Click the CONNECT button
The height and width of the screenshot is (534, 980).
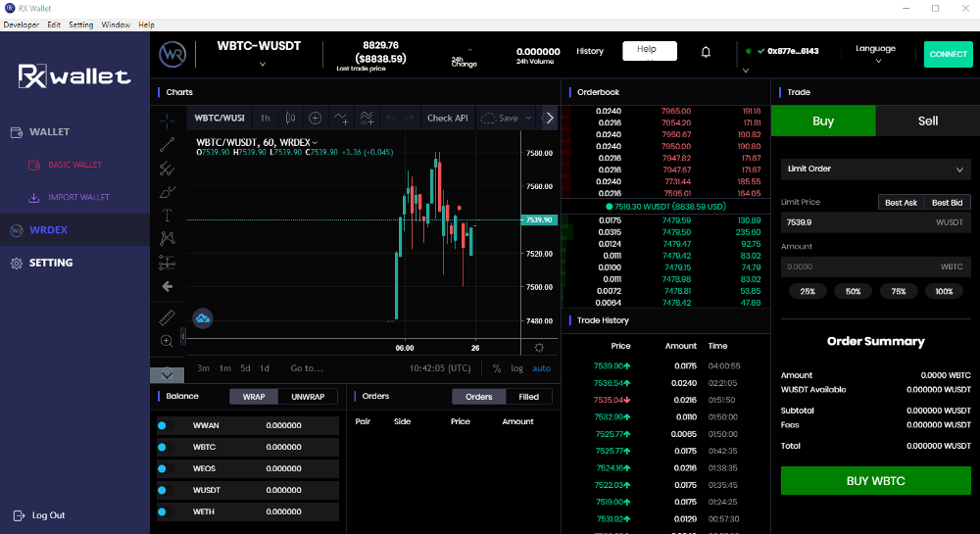pos(948,54)
